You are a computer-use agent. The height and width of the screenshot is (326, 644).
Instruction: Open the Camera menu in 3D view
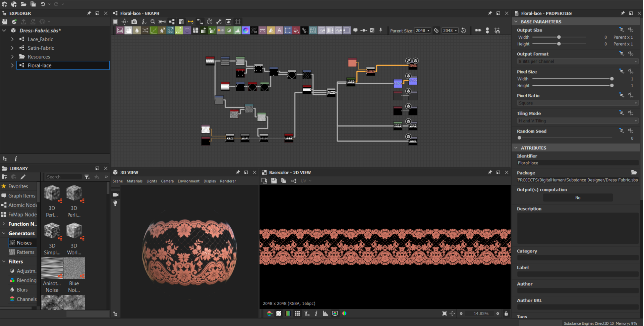coord(167,181)
